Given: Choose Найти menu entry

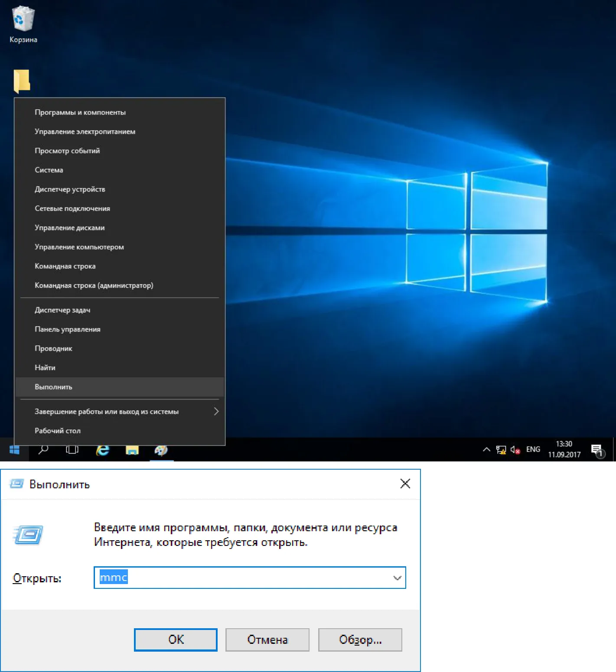Looking at the screenshot, I should point(120,367).
